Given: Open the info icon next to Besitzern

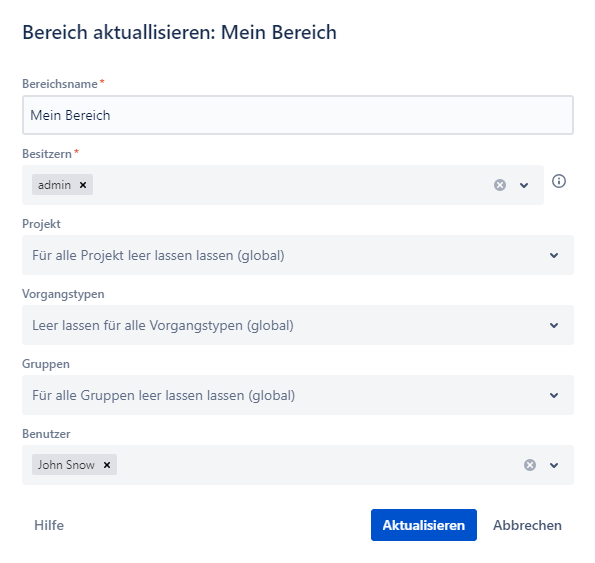Looking at the screenshot, I should (559, 181).
